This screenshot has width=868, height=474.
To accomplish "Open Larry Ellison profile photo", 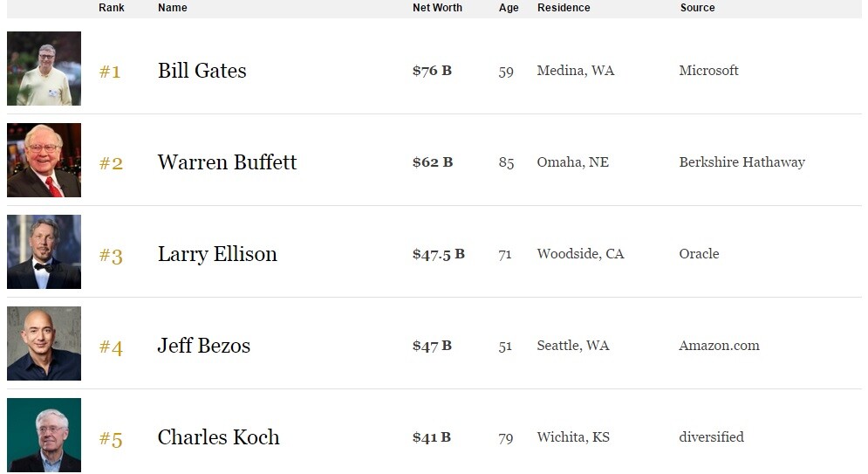I will pos(44,252).
